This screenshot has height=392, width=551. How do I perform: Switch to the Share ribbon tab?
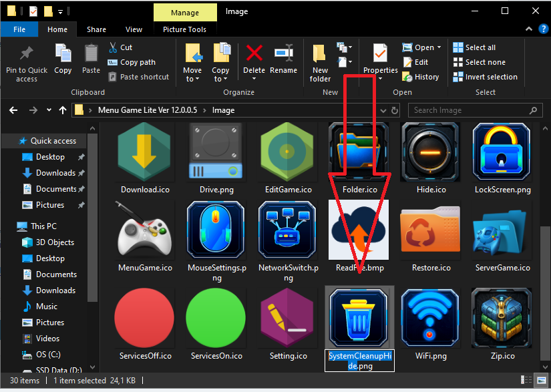point(96,29)
